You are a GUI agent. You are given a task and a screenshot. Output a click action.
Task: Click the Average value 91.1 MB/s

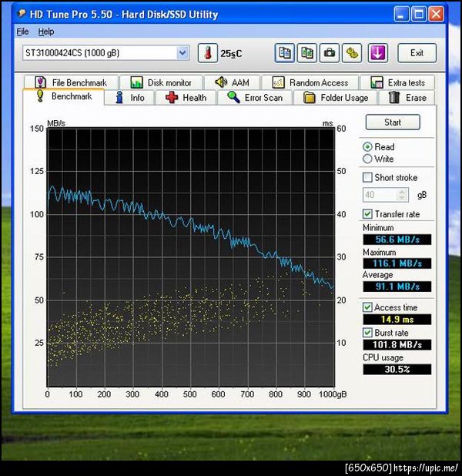click(397, 287)
